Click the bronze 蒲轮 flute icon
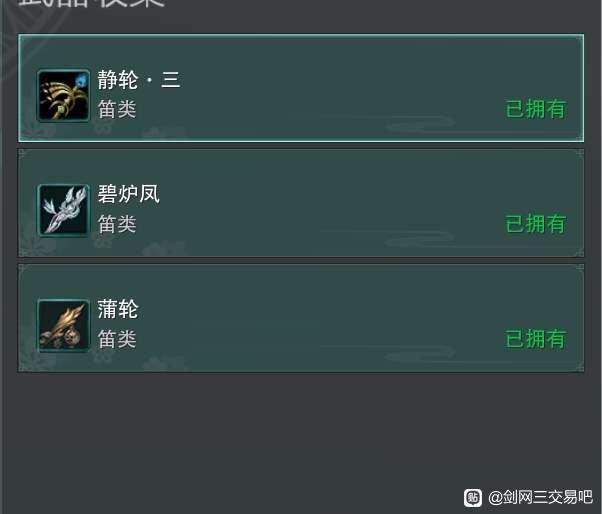This screenshot has width=602, height=514. [64, 326]
